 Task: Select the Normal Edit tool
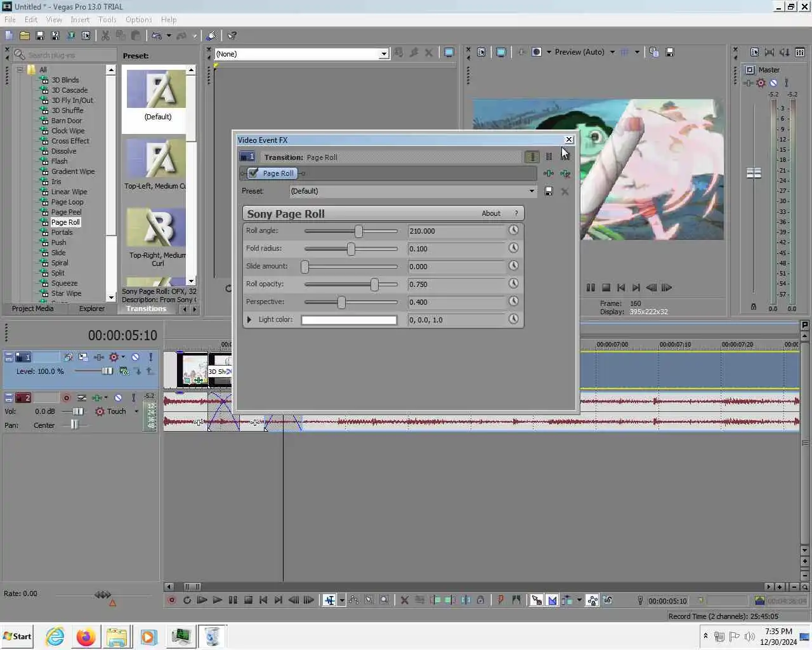pyautogui.click(x=329, y=600)
